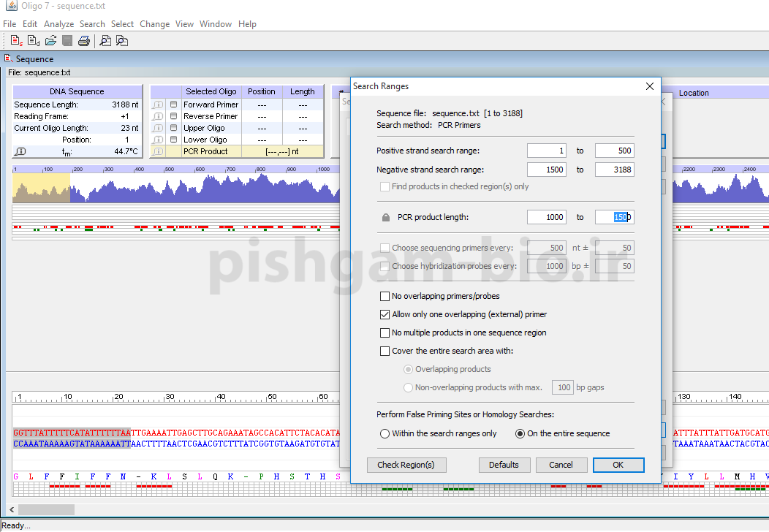Uncheck Allow only one overlapping (external) primer
769x532 pixels.
pos(385,315)
